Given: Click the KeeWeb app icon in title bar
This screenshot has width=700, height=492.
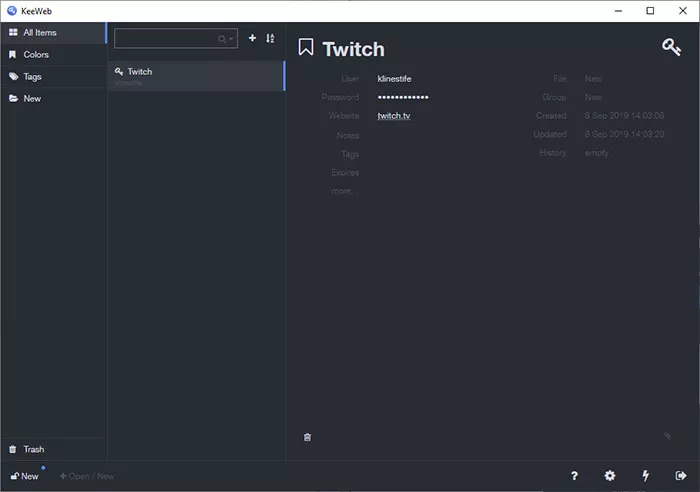Looking at the screenshot, I should (12, 11).
